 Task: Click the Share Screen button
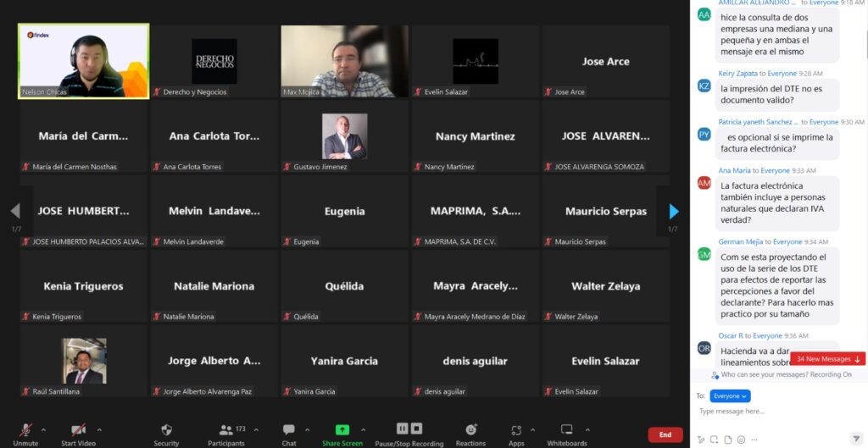342,430
